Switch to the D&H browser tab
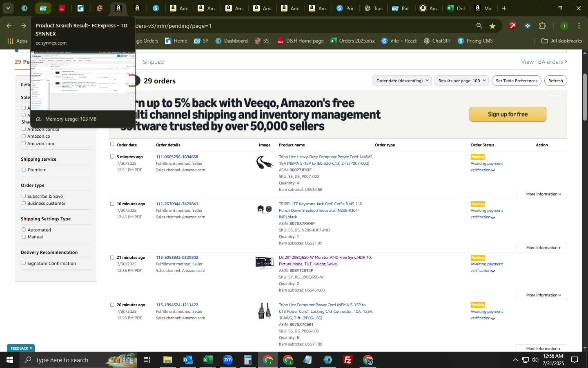Viewport: 588px width, 368px height. 62,8
